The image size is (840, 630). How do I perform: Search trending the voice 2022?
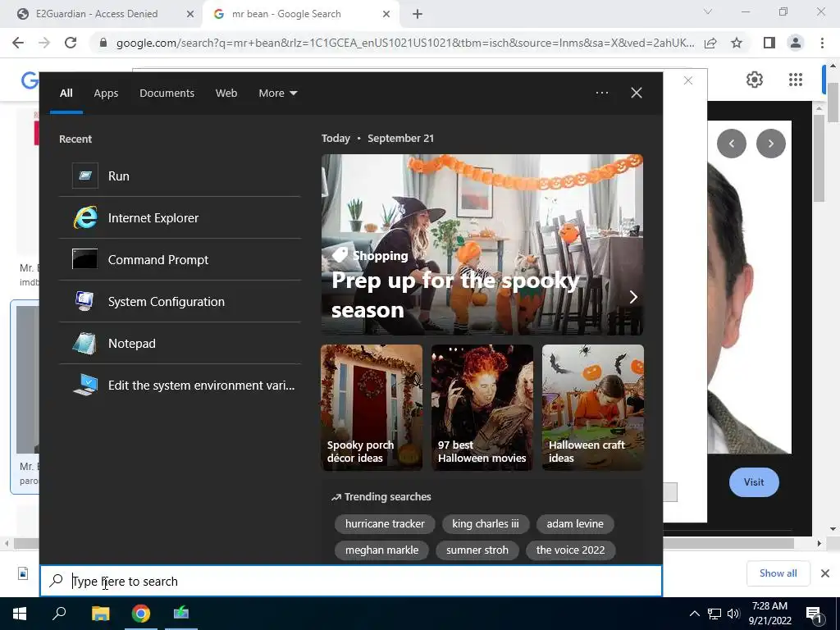click(x=571, y=550)
